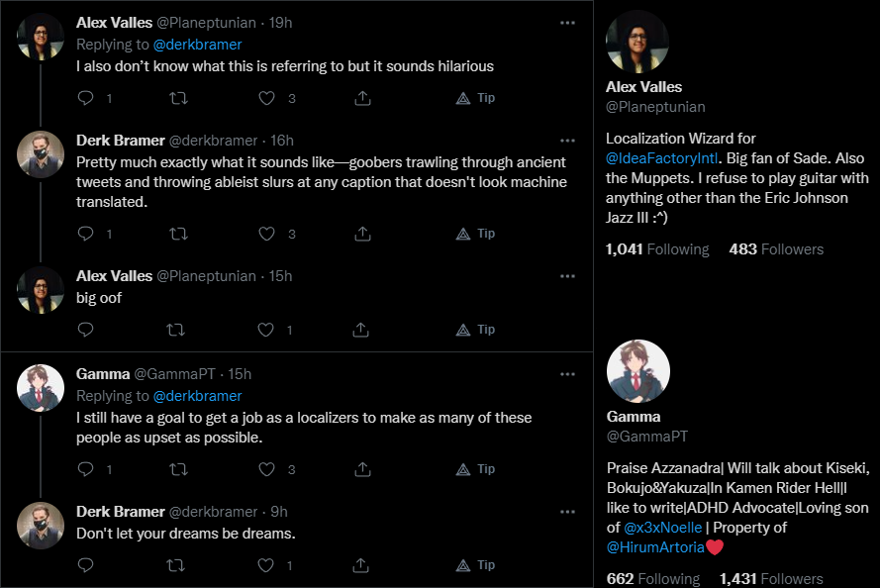
Task: Open more options on Gamma's tweet
Action: click(567, 374)
